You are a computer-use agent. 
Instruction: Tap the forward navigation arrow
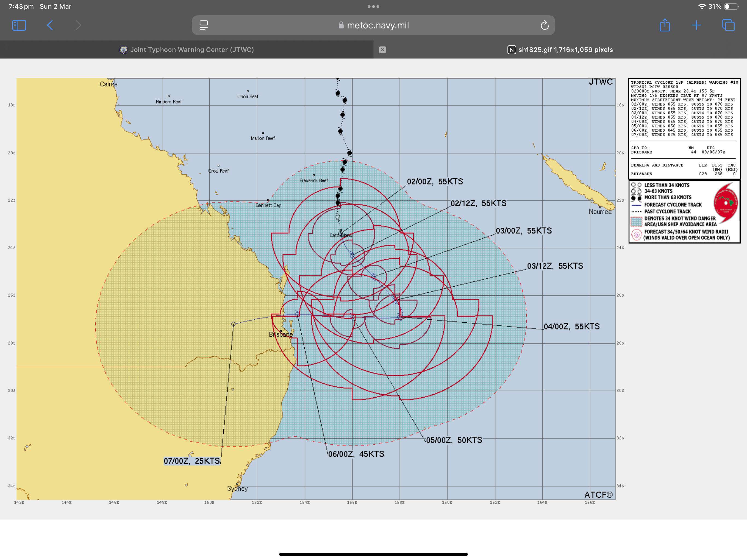pyautogui.click(x=78, y=25)
